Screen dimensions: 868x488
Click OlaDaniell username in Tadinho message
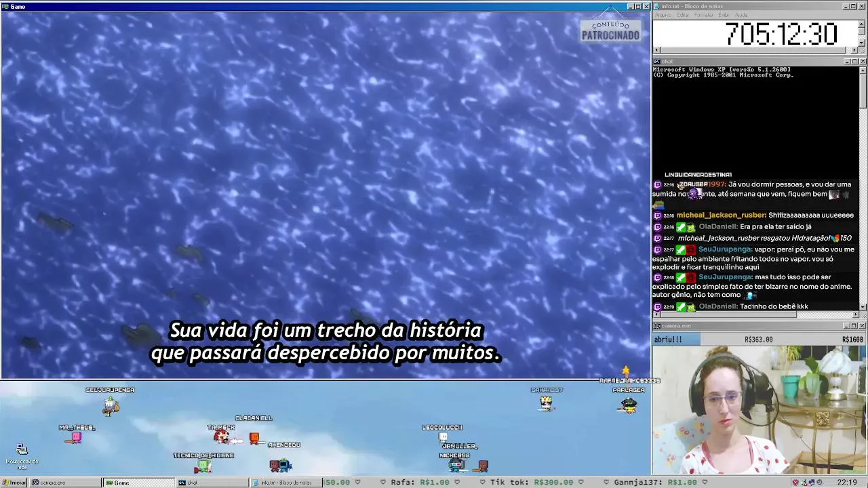[718, 307]
